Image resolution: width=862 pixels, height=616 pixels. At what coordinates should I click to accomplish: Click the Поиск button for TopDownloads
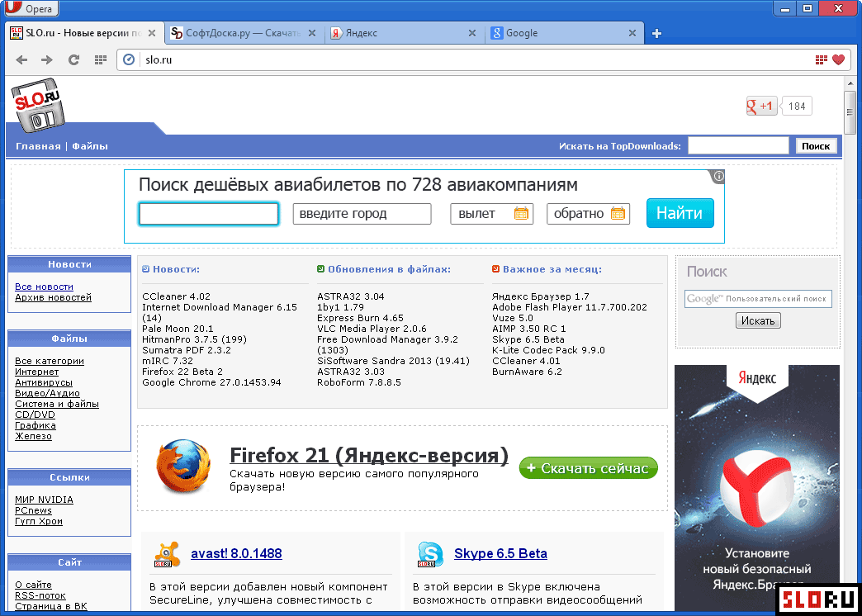tap(816, 146)
